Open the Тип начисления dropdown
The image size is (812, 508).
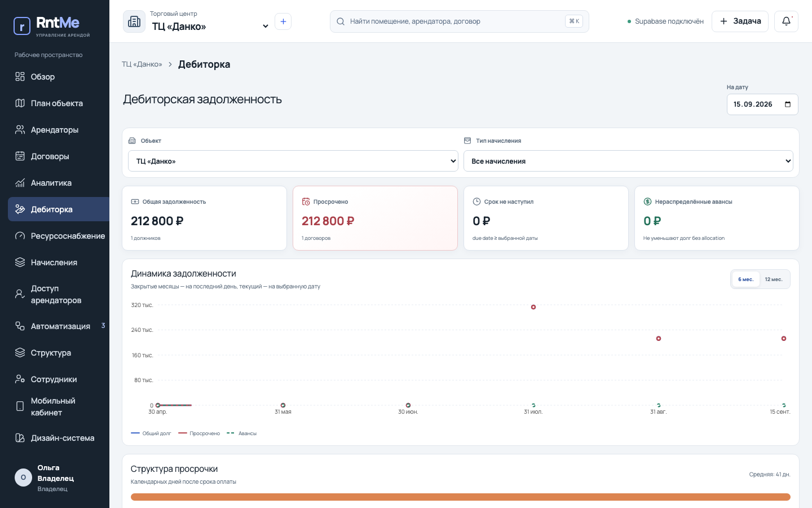tap(628, 161)
